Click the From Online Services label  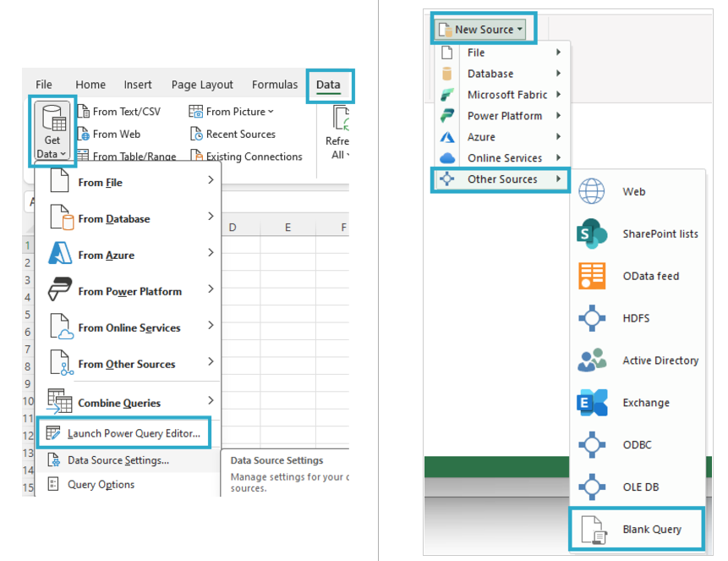(129, 327)
